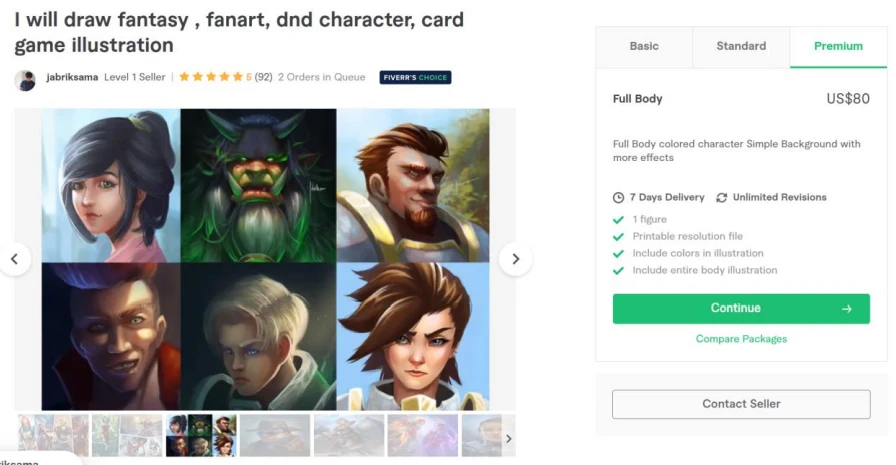896x465 pixels.
Task: Click the Contact Seller button
Action: tap(741, 404)
